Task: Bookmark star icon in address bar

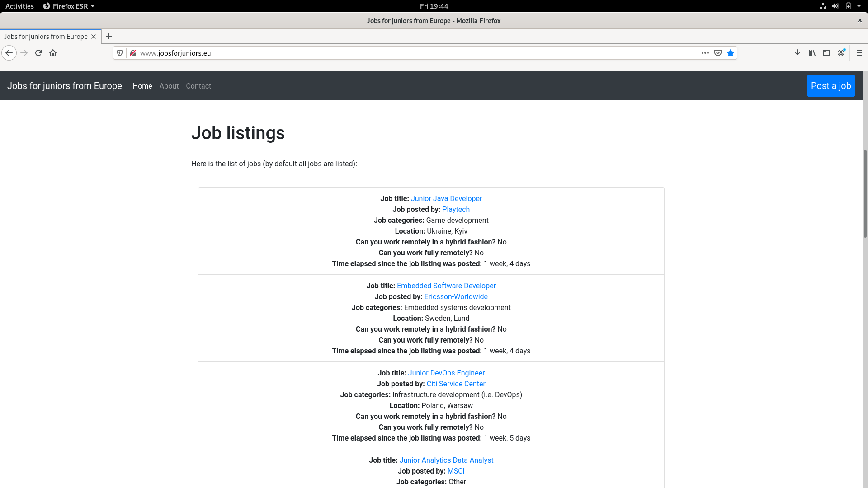Action: click(x=731, y=53)
